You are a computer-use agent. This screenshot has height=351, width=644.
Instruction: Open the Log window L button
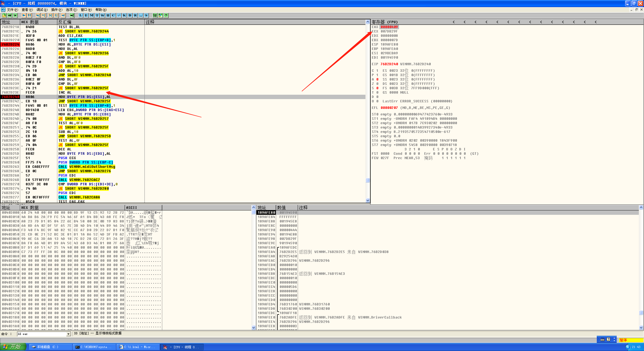pyautogui.click(x=81, y=16)
